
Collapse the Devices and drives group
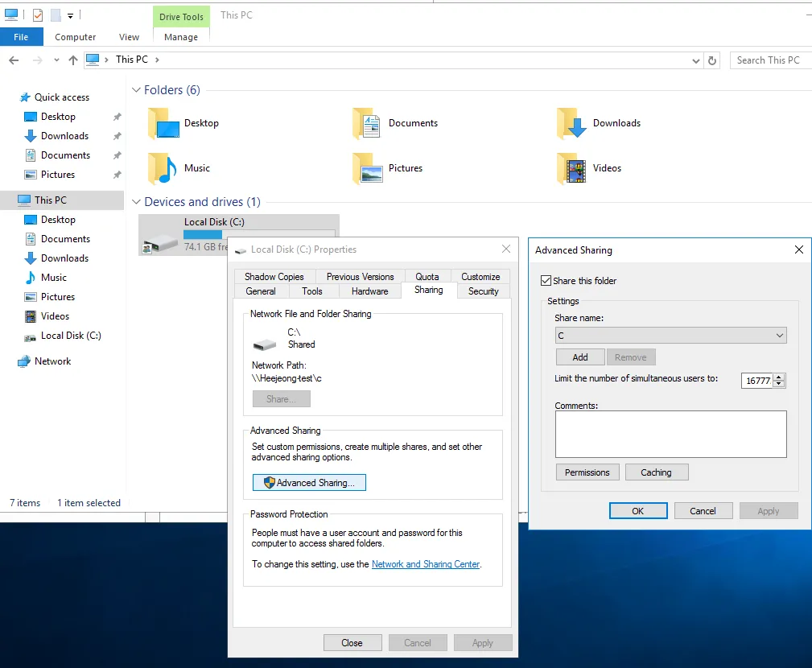[136, 202]
